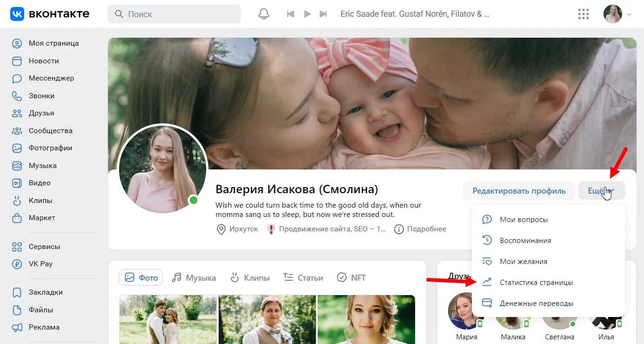
Task: Open the VK services grid icon
Action: click(x=584, y=14)
